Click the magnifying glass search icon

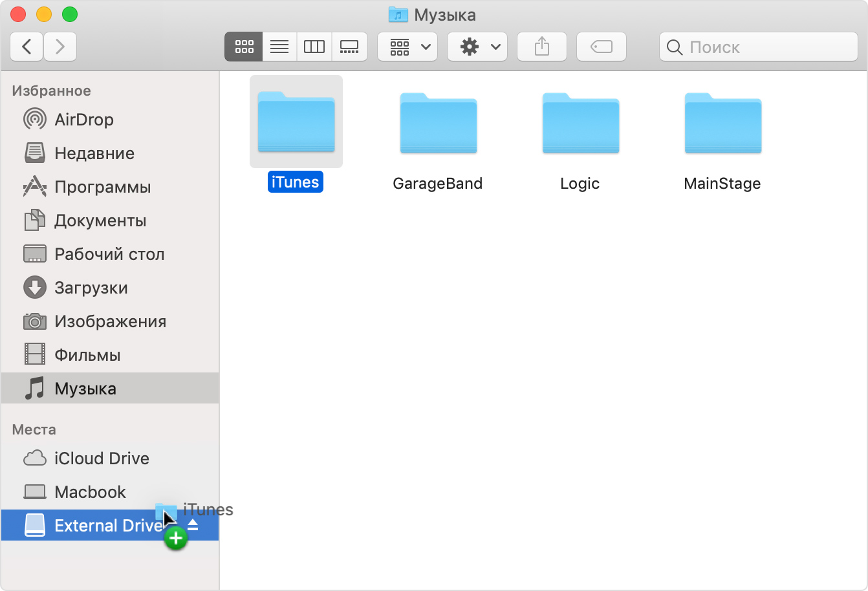click(x=675, y=47)
